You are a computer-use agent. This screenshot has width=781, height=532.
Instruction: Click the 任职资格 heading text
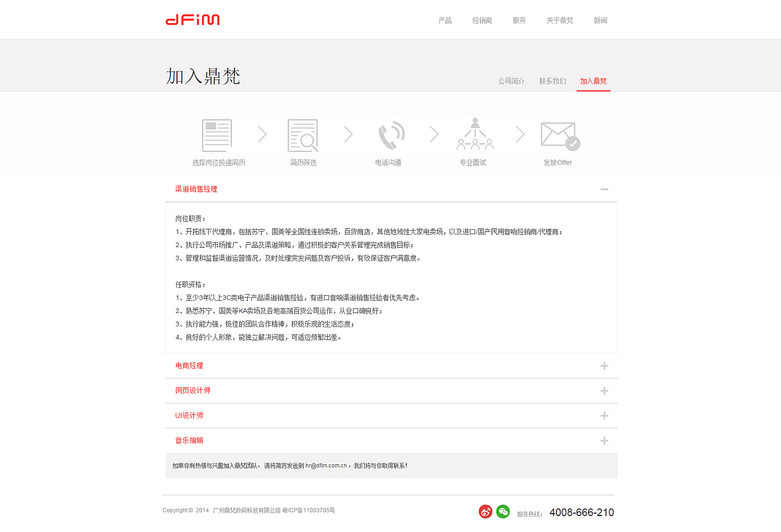point(190,284)
